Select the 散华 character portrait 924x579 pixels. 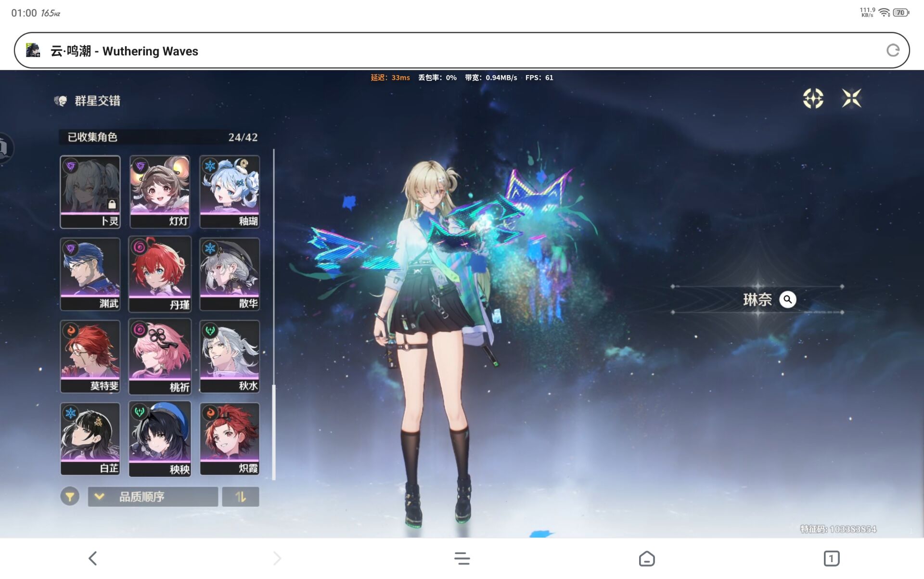[230, 274]
